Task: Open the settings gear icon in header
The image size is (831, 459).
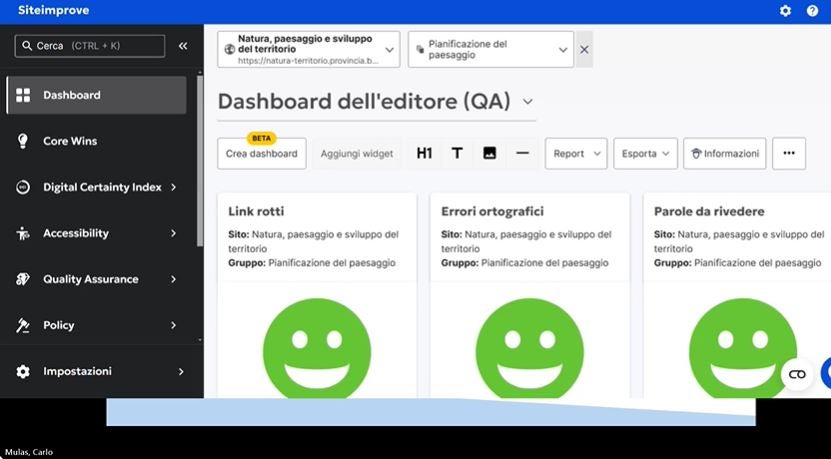Action: pos(785,11)
